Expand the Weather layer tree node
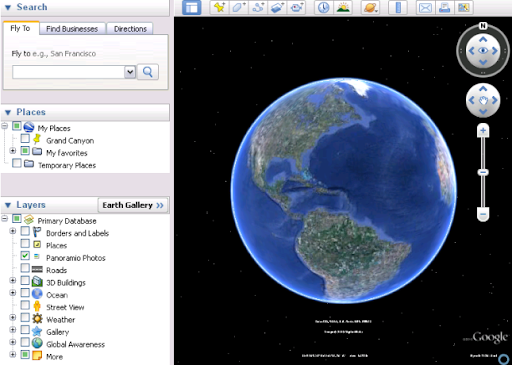This screenshot has width=512, height=365. (13, 317)
